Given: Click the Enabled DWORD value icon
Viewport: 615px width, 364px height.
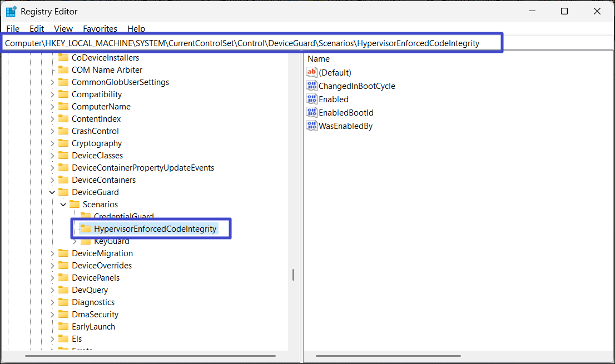Looking at the screenshot, I should coord(311,99).
